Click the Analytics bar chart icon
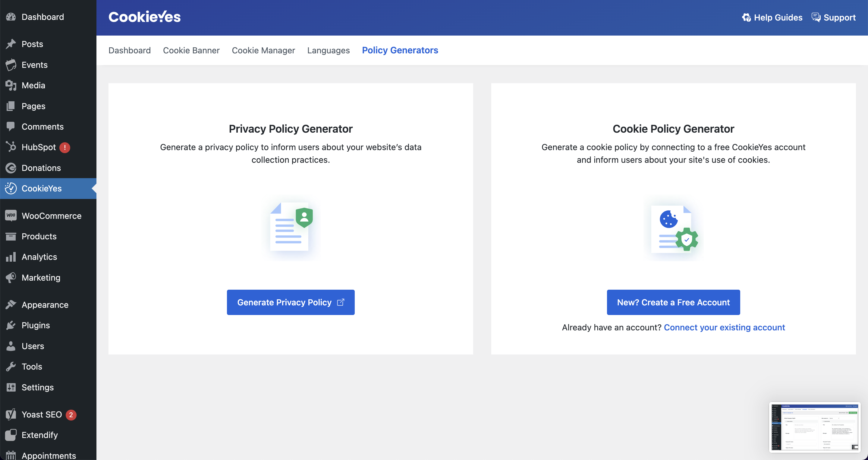The image size is (868, 460). point(11,257)
